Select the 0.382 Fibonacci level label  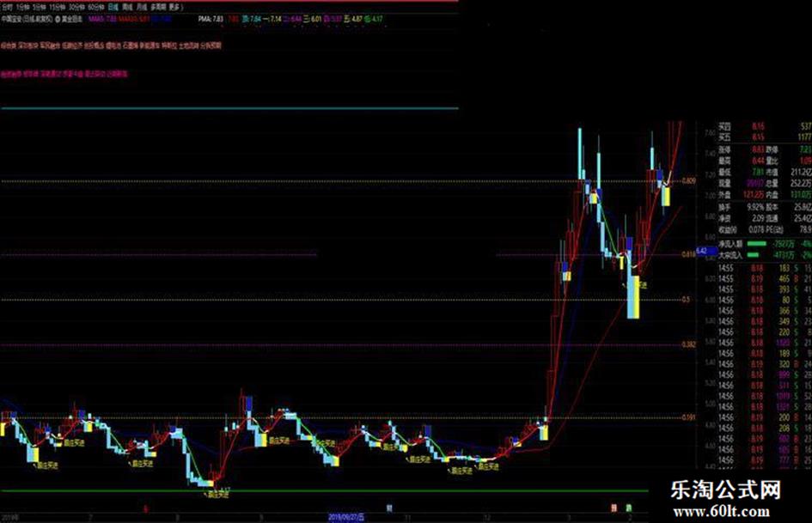pos(688,344)
